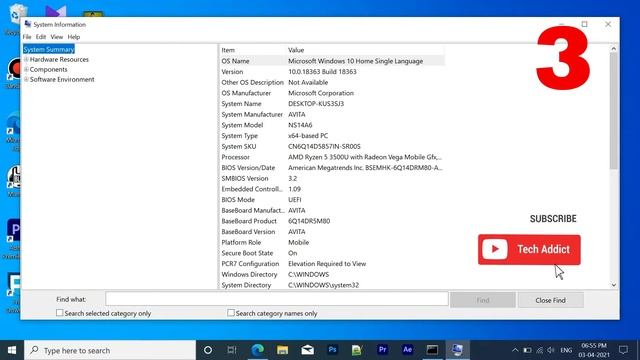Select the BaseBoard Product row
This screenshot has height=360, width=640.
(x=332, y=221)
